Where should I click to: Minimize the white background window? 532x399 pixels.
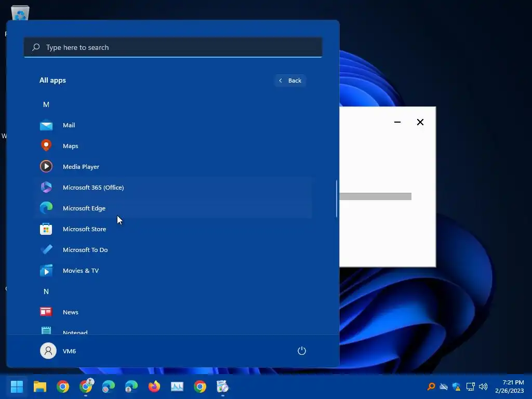pyautogui.click(x=397, y=122)
